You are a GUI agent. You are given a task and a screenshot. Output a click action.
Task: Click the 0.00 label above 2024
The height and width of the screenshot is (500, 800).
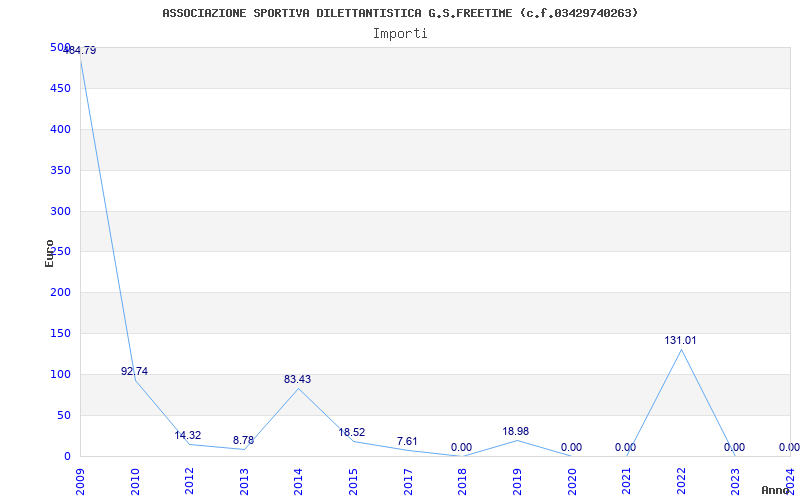point(789,447)
